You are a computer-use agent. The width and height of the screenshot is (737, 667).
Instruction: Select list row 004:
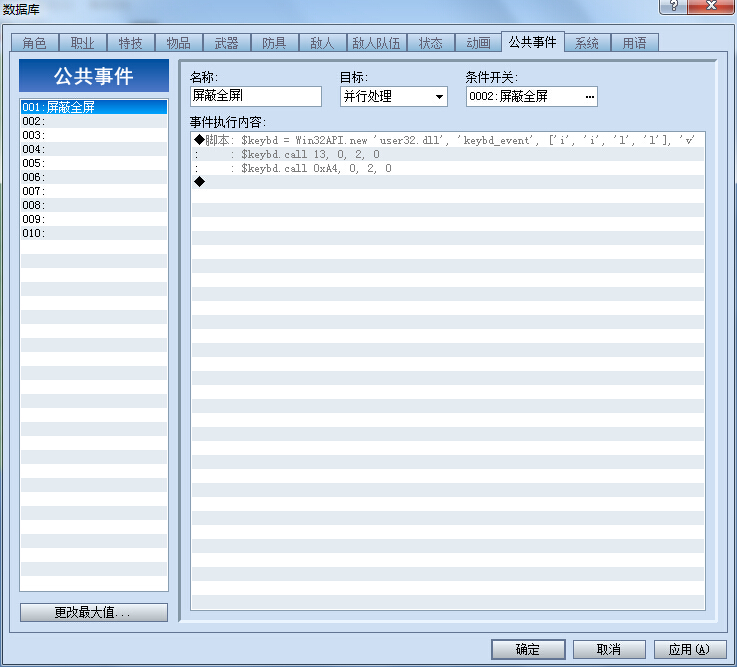pos(94,149)
